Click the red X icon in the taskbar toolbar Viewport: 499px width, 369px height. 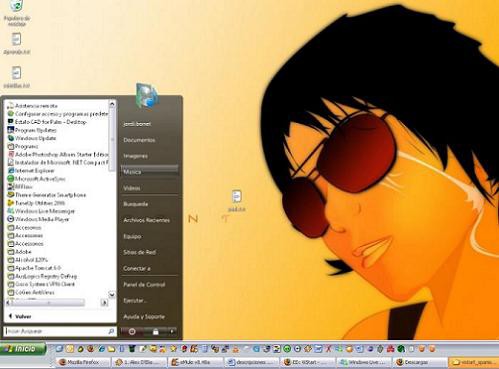tap(328, 349)
